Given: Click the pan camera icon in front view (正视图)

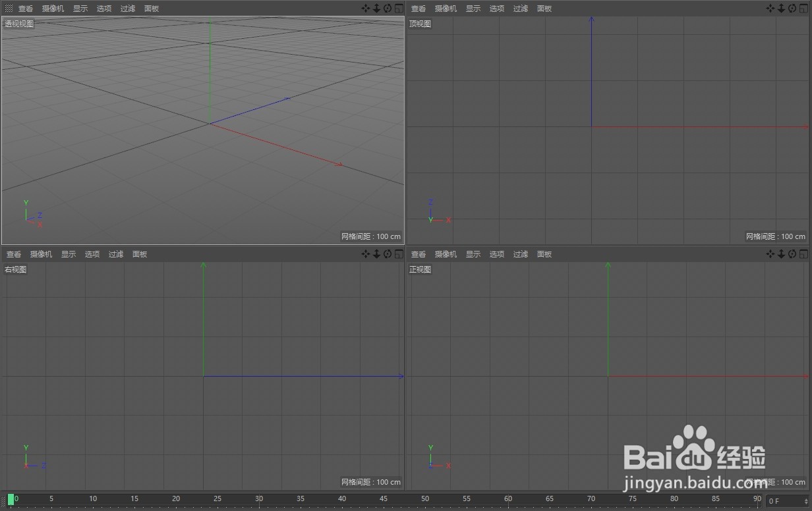Looking at the screenshot, I should pyautogui.click(x=770, y=254).
